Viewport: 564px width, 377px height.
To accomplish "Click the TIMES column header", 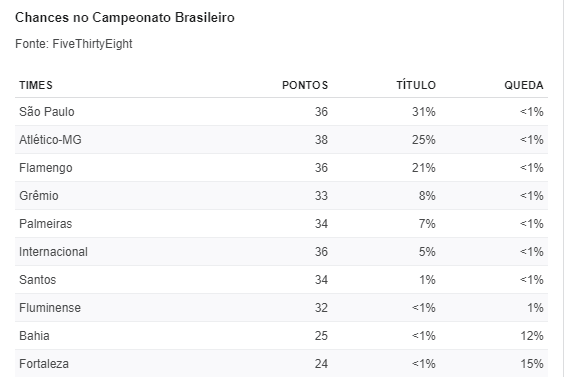I will [x=36, y=85].
